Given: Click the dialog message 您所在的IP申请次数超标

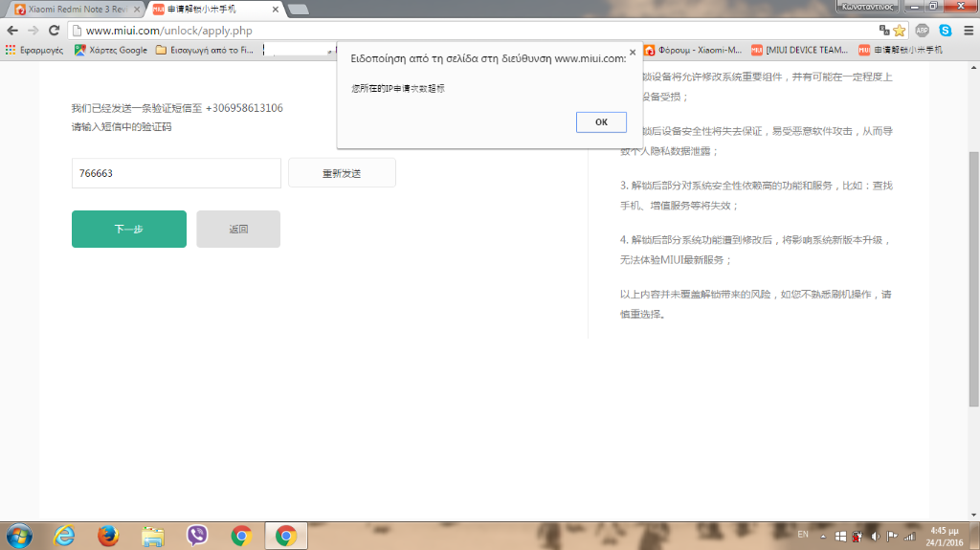Looking at the screenshot, I should pos(398,88).
